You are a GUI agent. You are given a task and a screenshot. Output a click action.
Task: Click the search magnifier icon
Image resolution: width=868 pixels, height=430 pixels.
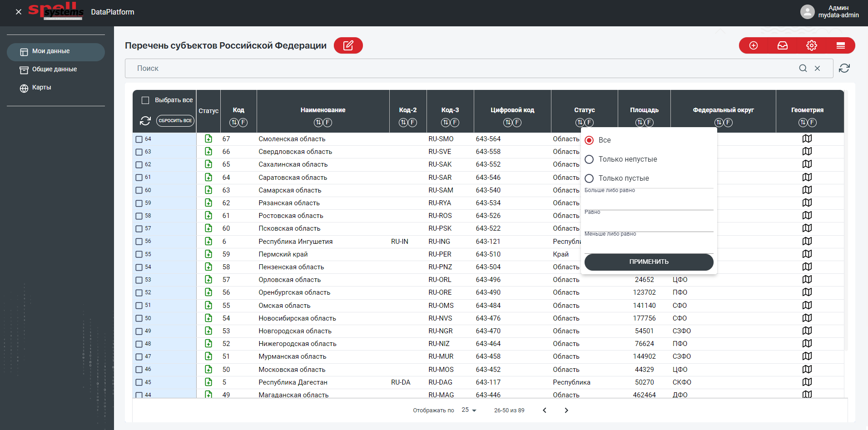pos(803,68)
